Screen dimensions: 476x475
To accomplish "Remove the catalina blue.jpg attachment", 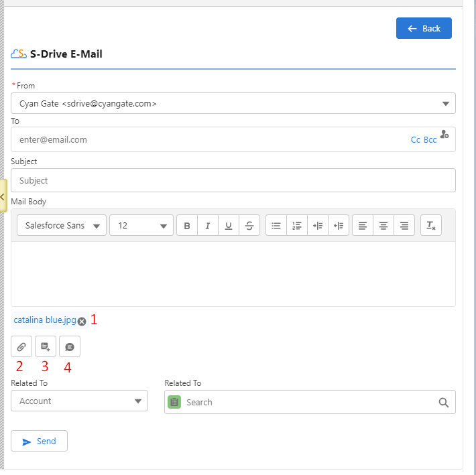I will point(82,322).
